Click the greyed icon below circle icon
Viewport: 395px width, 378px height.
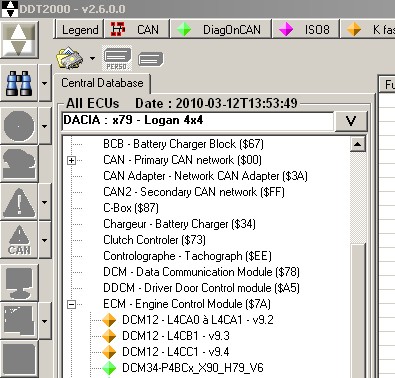coord(19,163)
